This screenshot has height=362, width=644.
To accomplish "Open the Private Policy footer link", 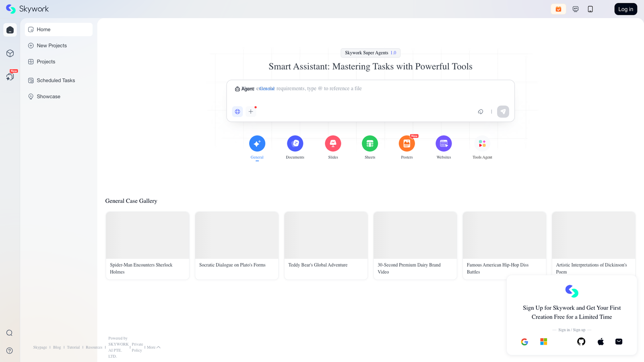I will (137, 348).
